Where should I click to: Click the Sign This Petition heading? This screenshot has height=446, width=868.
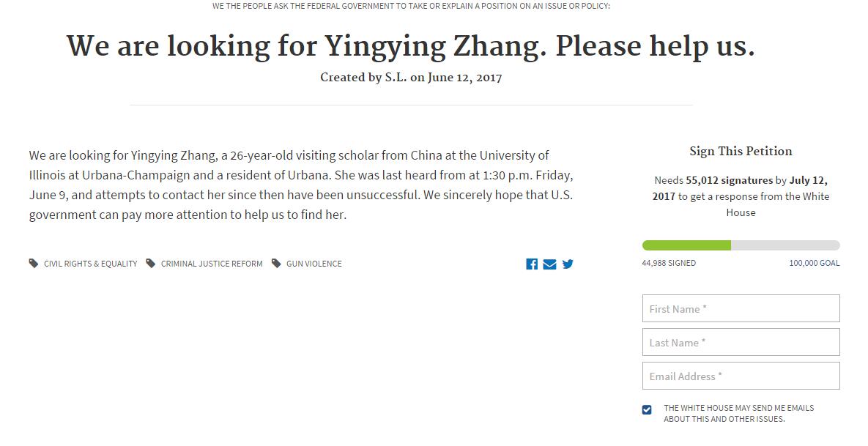(741, 152)
